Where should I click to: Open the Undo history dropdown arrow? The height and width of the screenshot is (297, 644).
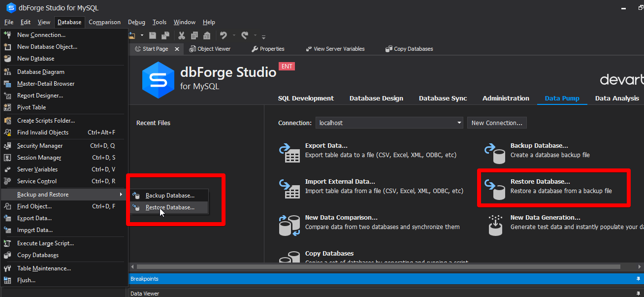[234, 35]
